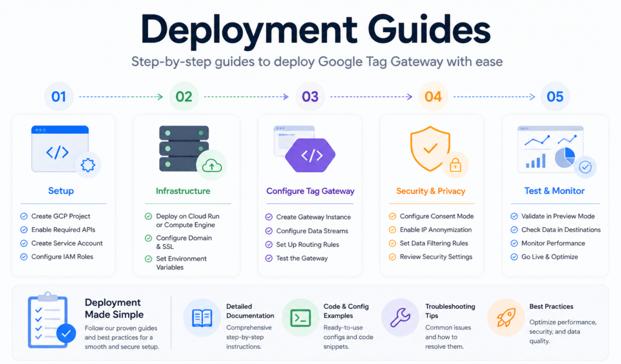
Task: Select the step 01 circle
Action: pyautogui.click(x=59, y=96)
